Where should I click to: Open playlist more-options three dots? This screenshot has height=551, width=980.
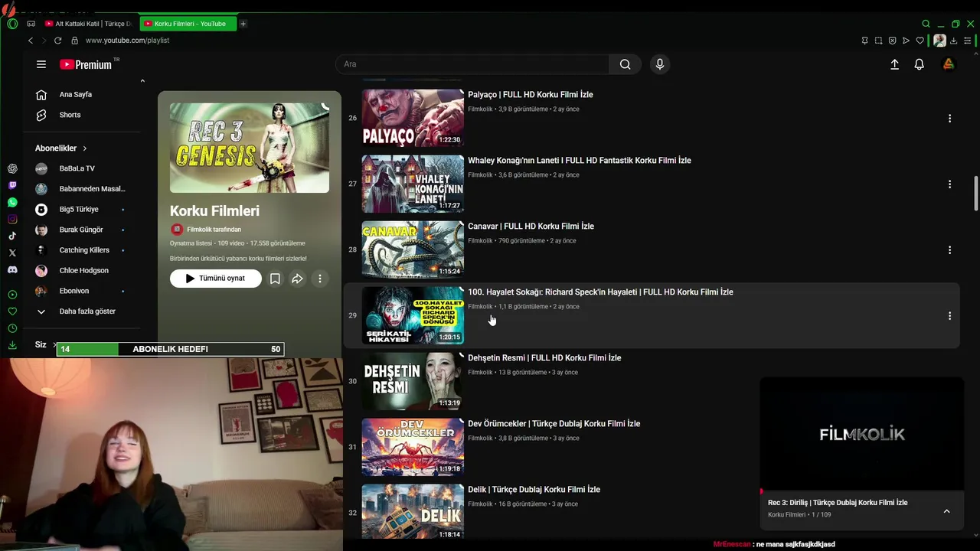(x=320, y=279)
